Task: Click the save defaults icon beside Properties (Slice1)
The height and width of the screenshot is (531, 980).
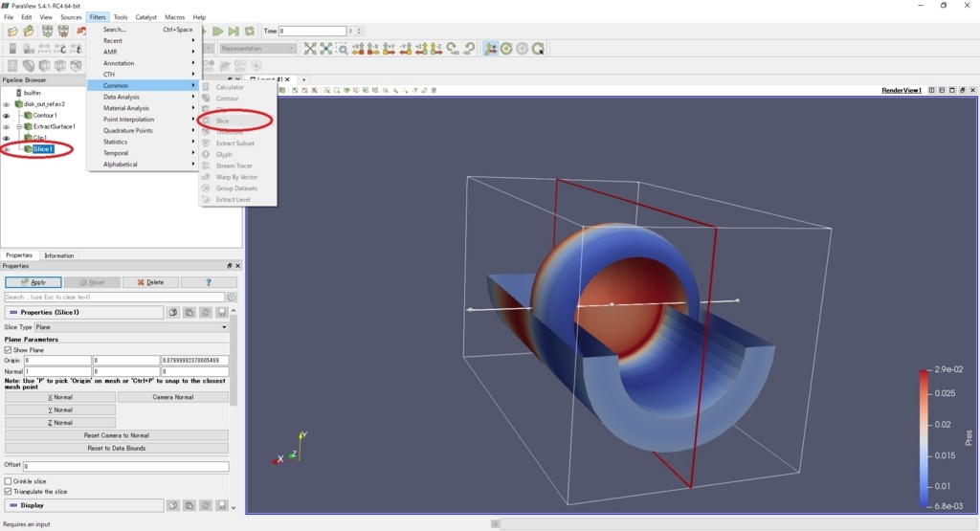Action: [x=221, y=312]
